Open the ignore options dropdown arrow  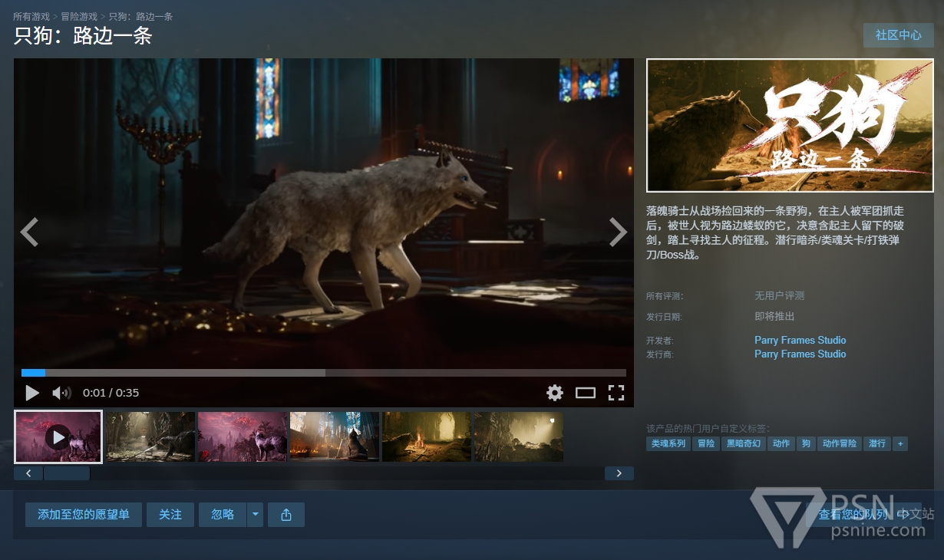click(x=256, y=515)
